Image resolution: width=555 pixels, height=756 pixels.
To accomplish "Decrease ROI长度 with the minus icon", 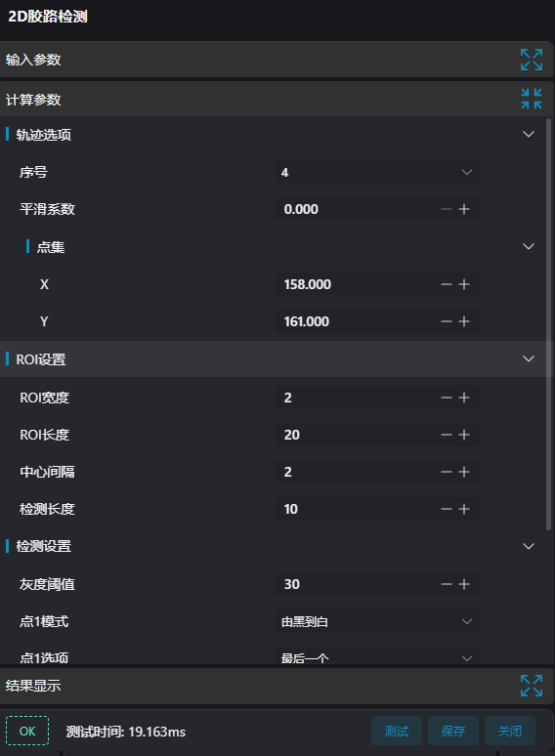I will pos(447,435).
